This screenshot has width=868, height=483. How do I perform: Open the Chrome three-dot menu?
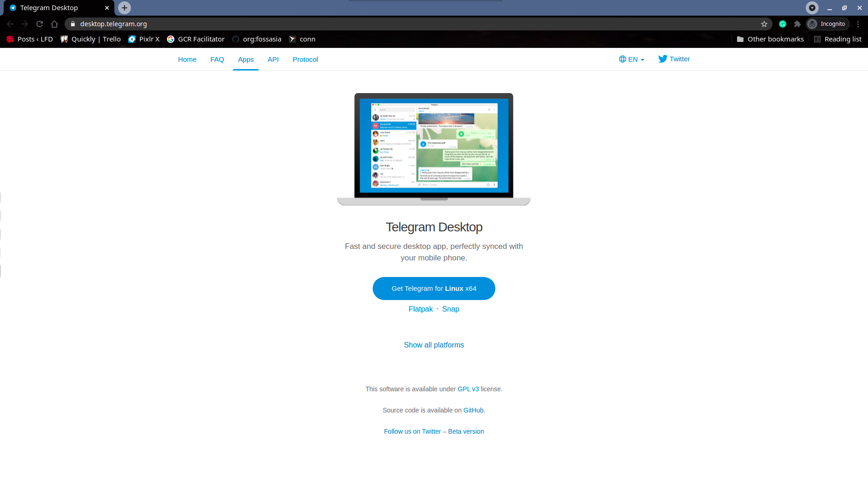(x=858, y=24)
